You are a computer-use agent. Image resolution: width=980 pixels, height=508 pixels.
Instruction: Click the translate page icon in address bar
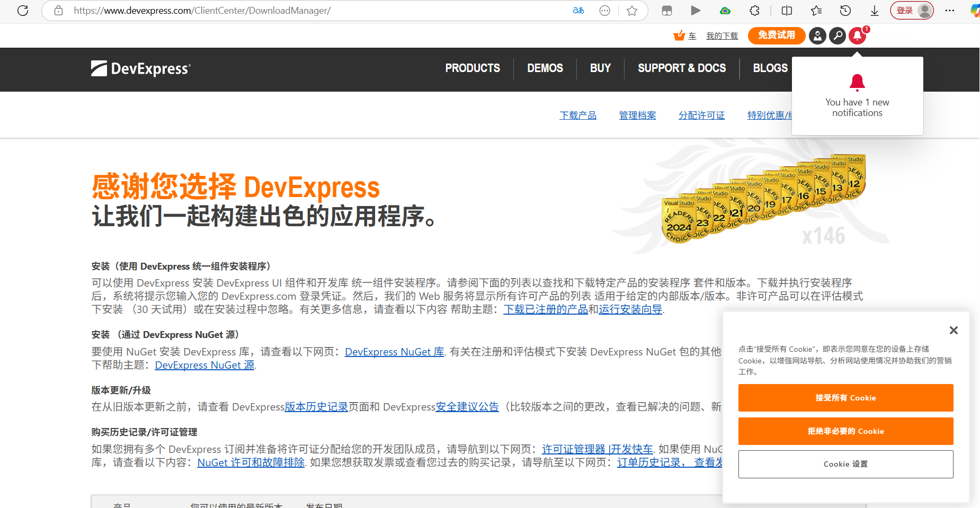578,10
